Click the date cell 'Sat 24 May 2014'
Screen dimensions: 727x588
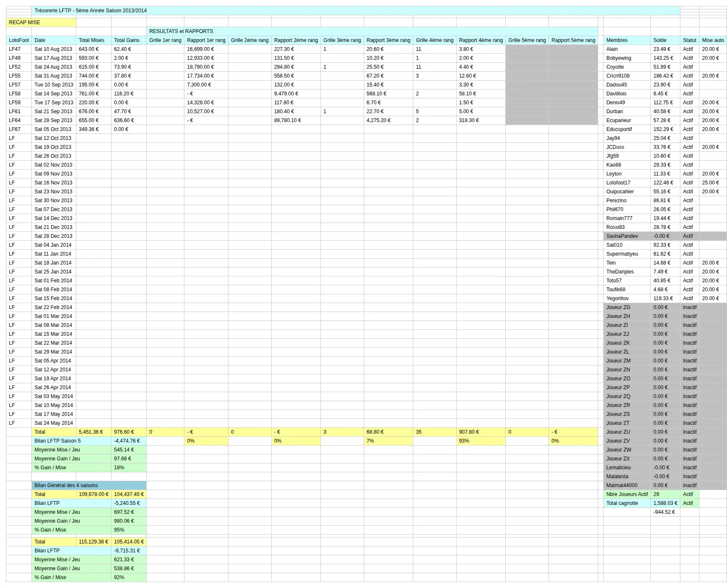click(54, 423)
